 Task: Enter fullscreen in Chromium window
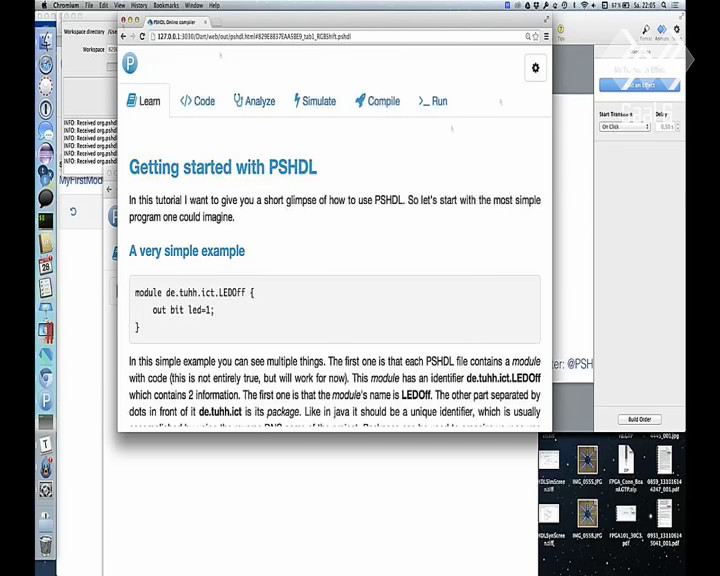point(546,19)
